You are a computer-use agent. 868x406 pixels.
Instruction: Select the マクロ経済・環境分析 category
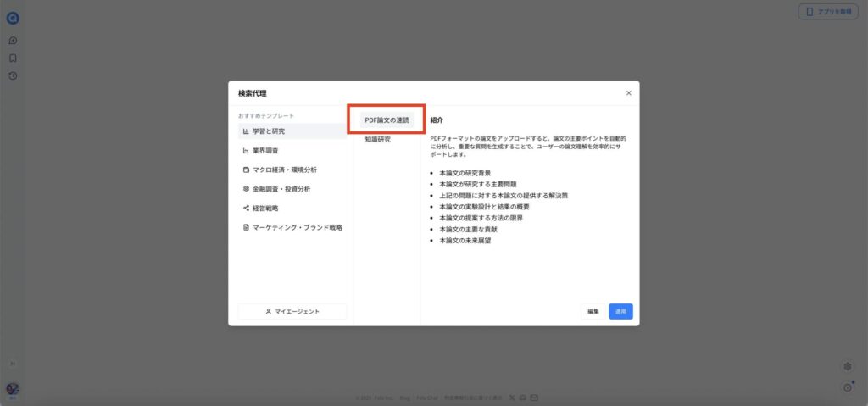point(292,170)
